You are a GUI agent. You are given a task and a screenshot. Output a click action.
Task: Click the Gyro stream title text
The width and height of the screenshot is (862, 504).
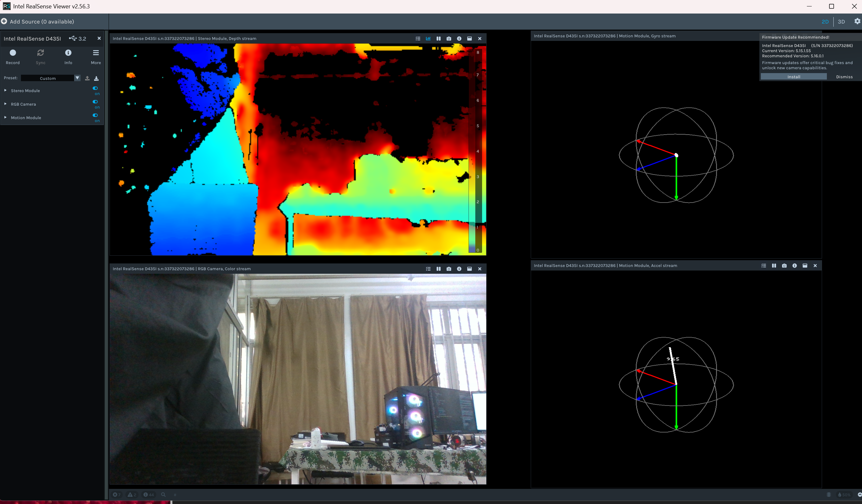click(605, 36)
